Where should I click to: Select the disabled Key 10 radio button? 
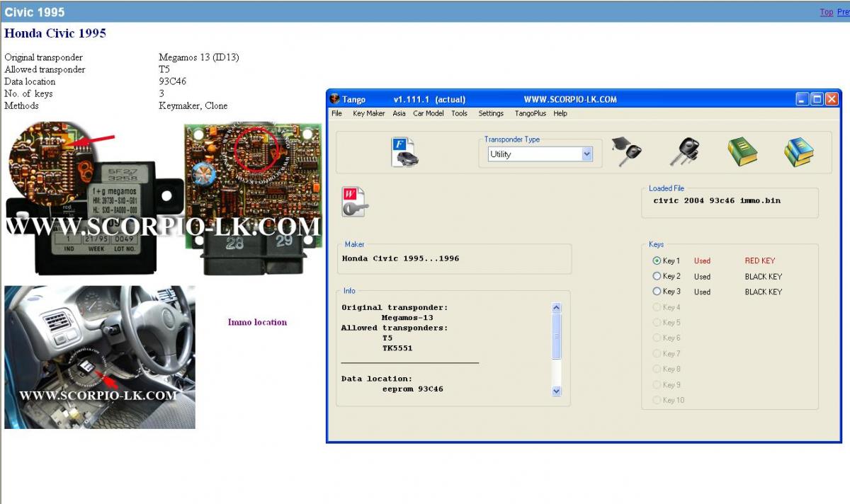[657, 400]
